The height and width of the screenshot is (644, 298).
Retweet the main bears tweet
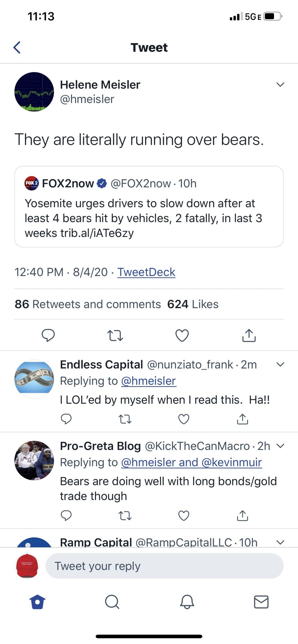115,335
